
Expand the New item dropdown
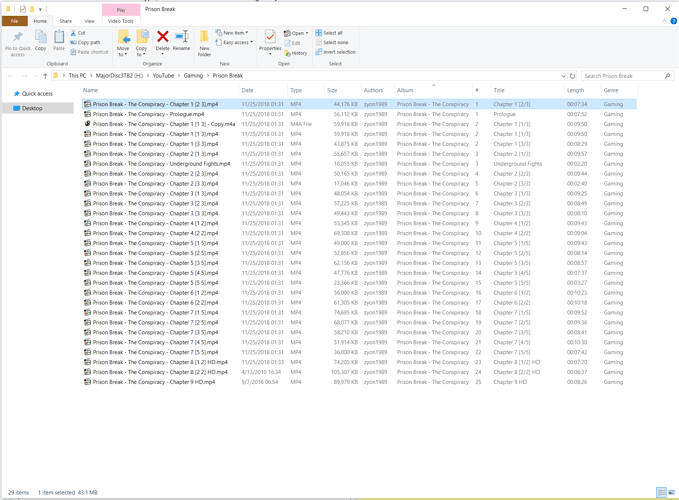tap(232, 33)
